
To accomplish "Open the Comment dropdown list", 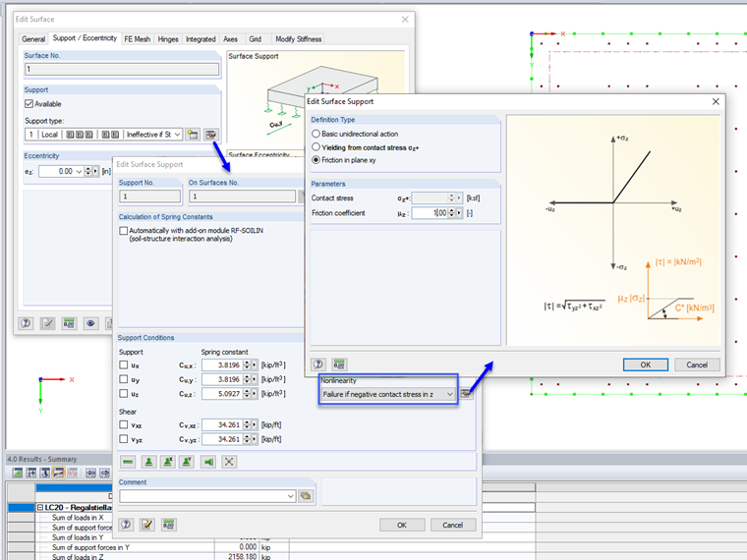I will point(291,496).
